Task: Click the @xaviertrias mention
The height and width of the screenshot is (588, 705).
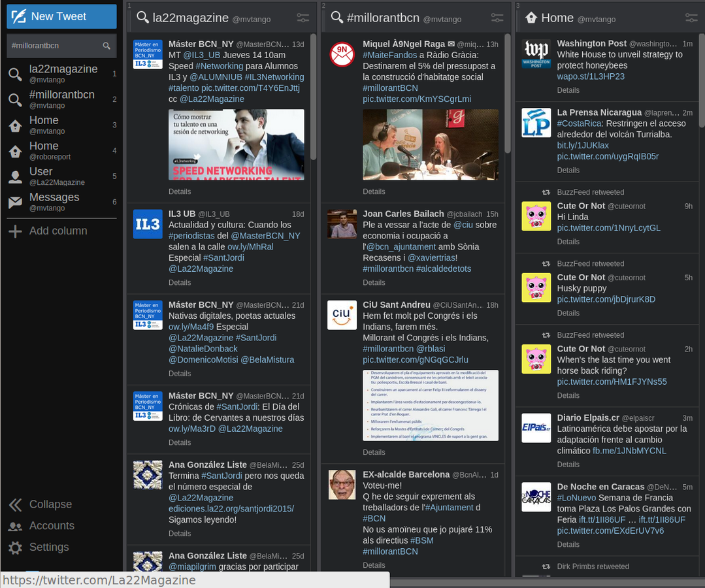Action: coord(431,257)
